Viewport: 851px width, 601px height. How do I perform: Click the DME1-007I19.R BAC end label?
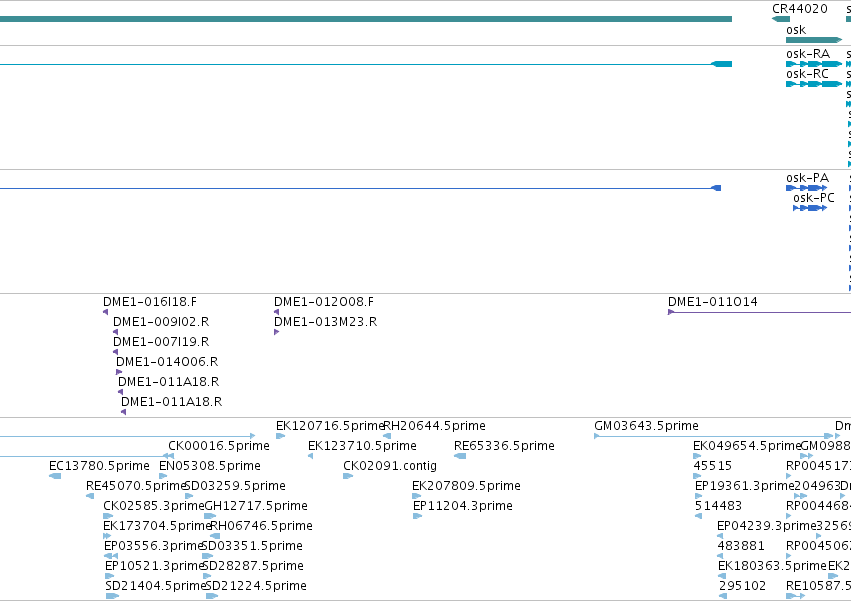(161, 342)
